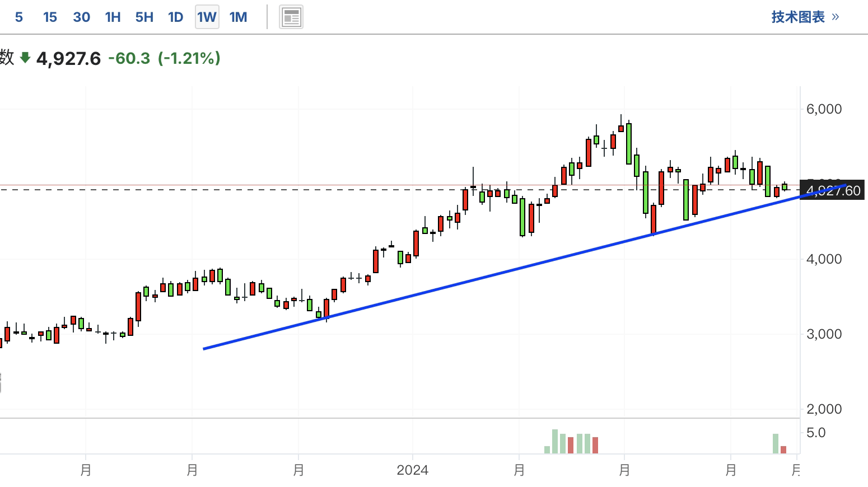The width and height of the screenshot is (868, 487).
Task: Switch to the 1H timeframe
Action: coord(113,17)
